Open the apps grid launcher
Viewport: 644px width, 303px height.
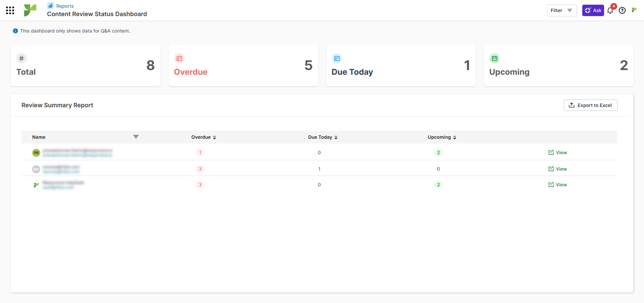[10, 10]
